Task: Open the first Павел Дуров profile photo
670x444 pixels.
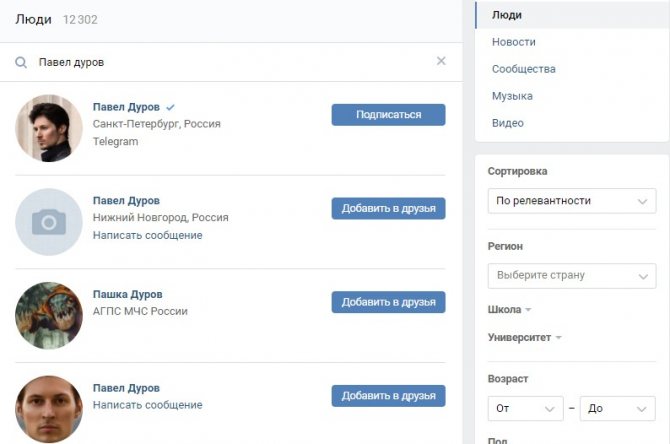Action: [x=49, y=128]
